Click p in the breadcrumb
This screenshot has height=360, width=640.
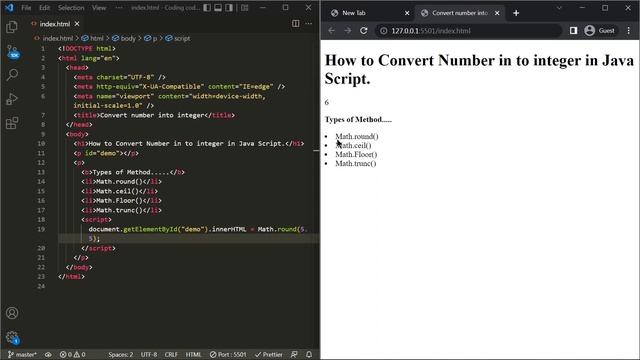coord(155,38)
